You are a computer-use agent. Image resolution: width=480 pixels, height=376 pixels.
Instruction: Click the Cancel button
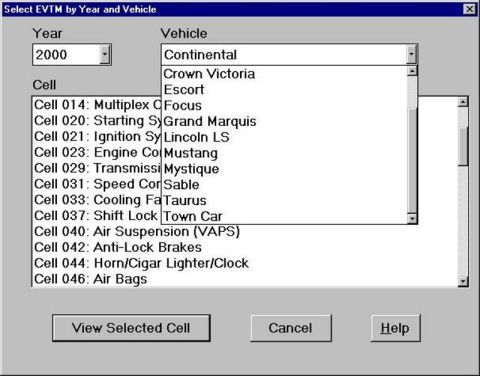(291, 328)
